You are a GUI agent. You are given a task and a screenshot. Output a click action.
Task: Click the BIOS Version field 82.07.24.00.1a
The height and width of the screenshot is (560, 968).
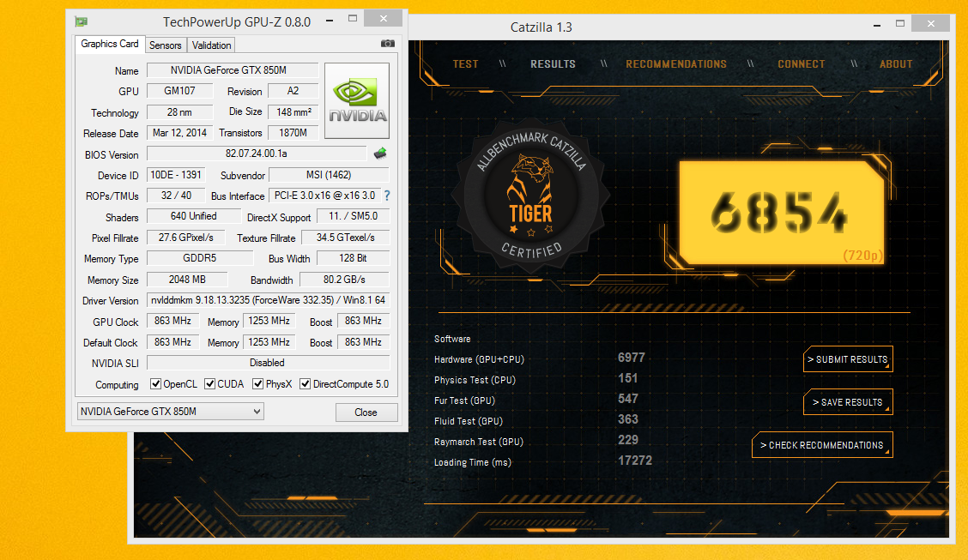257,154
